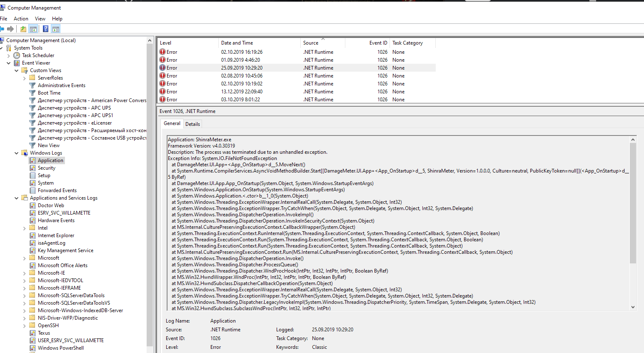Collapse the Custom Views node
This screenshot has height=353, width=644.
coord(16,70)
